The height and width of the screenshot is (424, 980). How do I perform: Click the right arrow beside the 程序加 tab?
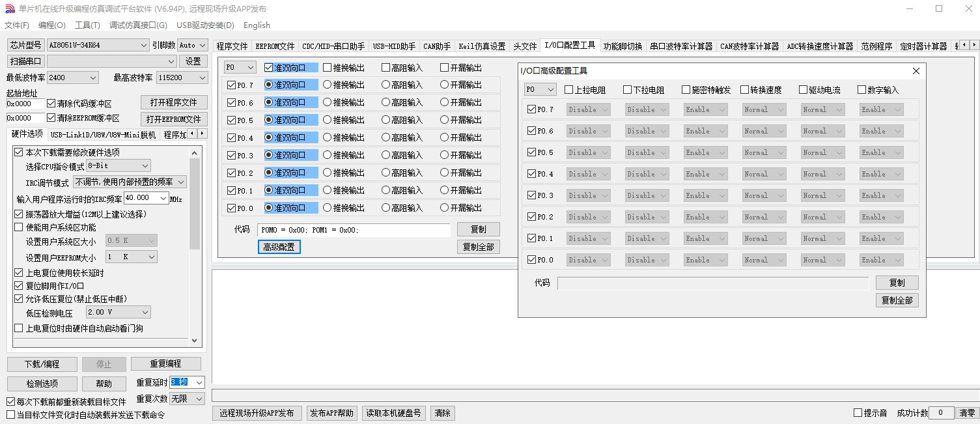[x=202, y=134]
